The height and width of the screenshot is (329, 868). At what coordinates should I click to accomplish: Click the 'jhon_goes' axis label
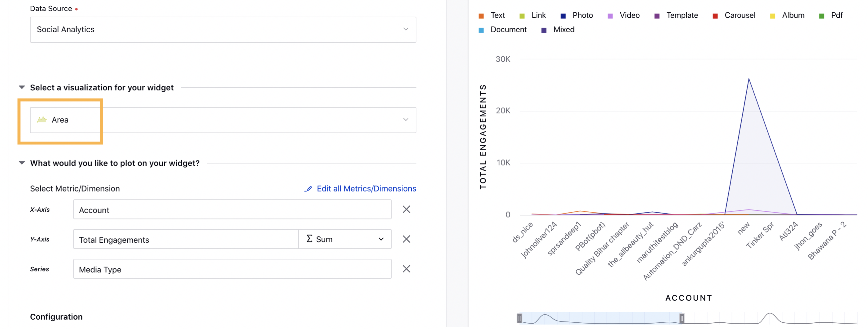808,236
